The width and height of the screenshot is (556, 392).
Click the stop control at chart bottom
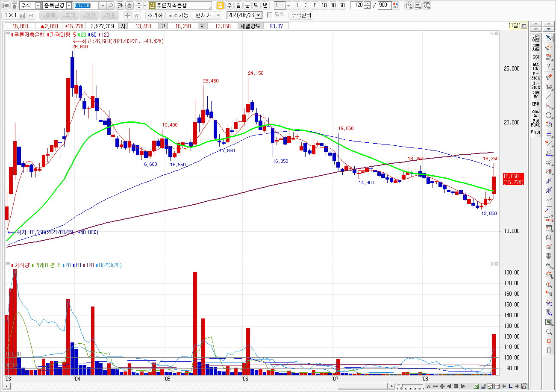456,386
